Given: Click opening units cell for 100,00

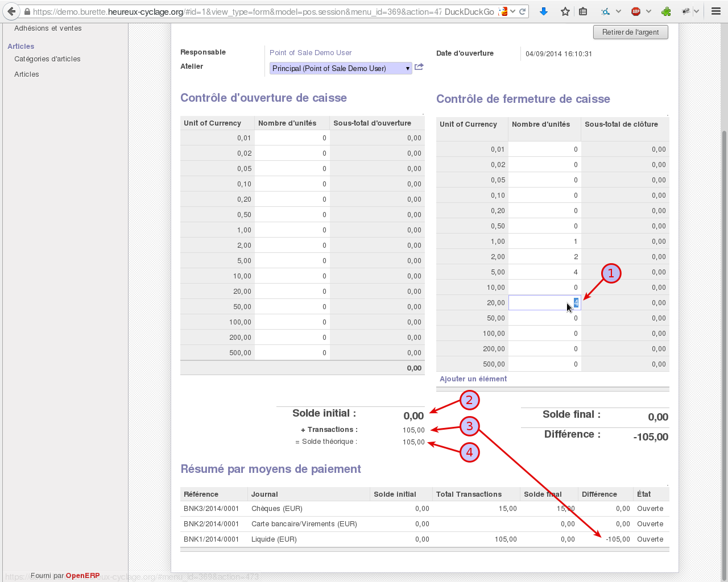Looking at the screenshot, I should point(292,322).
